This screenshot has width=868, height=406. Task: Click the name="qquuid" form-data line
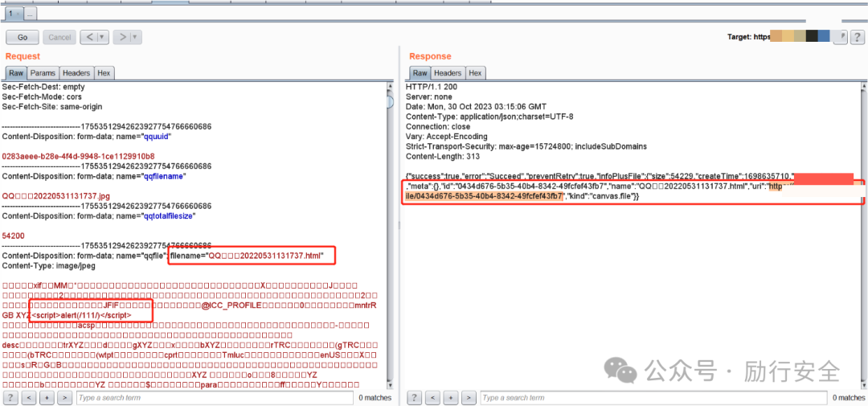click(x=88, y=137)
